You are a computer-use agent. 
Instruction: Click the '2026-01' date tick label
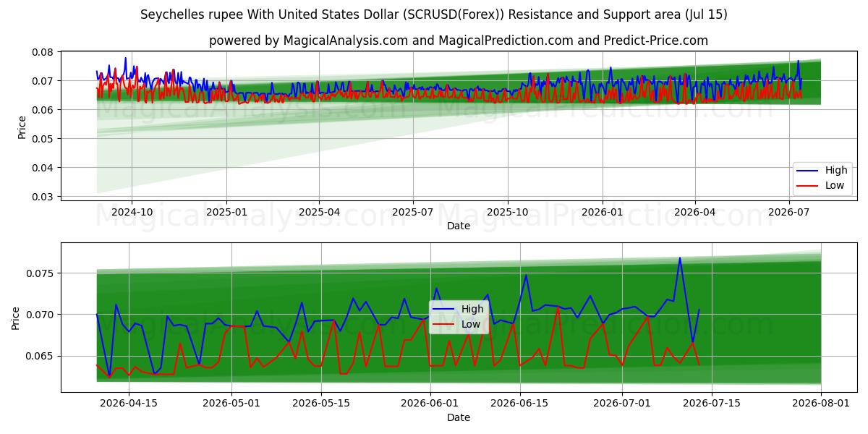point(603,212)
